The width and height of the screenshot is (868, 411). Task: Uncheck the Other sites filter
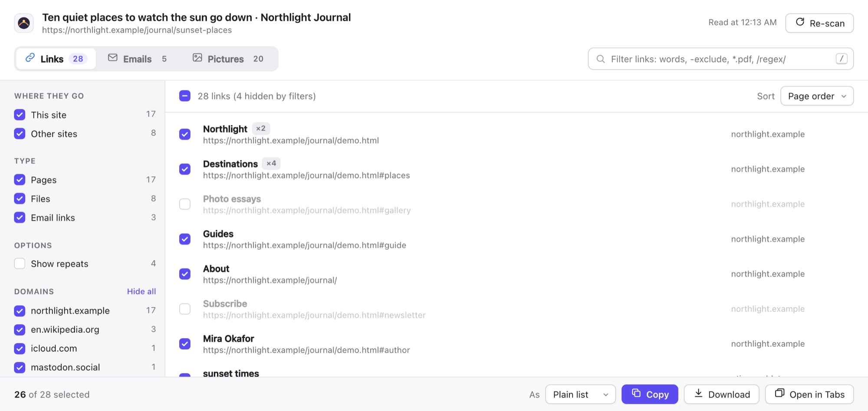(20, 134)
